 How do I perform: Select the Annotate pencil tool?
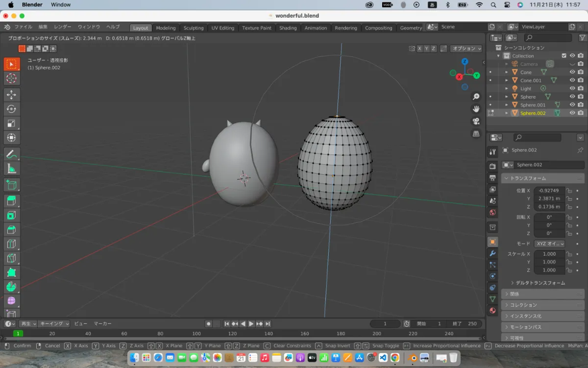11,154
